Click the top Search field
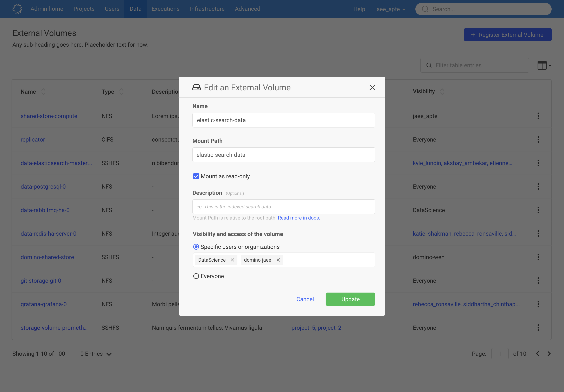 pyautogui.click(x=483, y=9)
